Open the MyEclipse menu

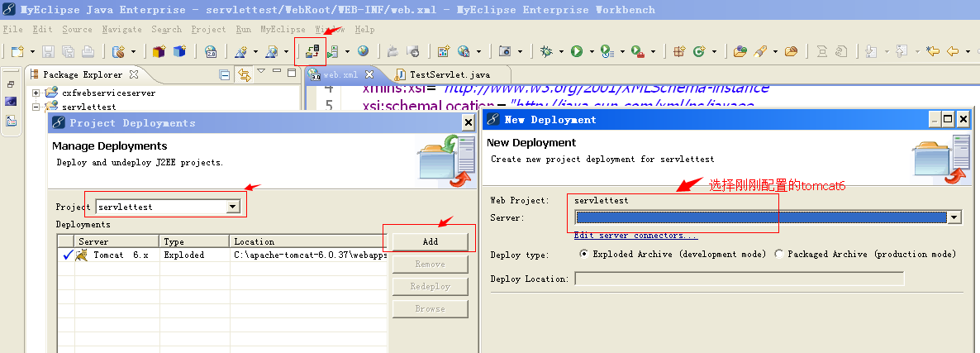pos(283,30)
